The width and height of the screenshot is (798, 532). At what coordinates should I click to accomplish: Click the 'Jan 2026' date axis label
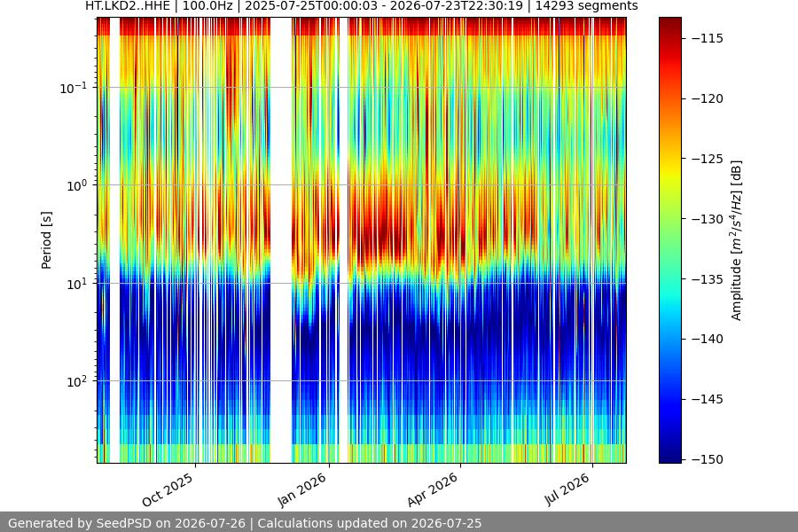point(301,489)
